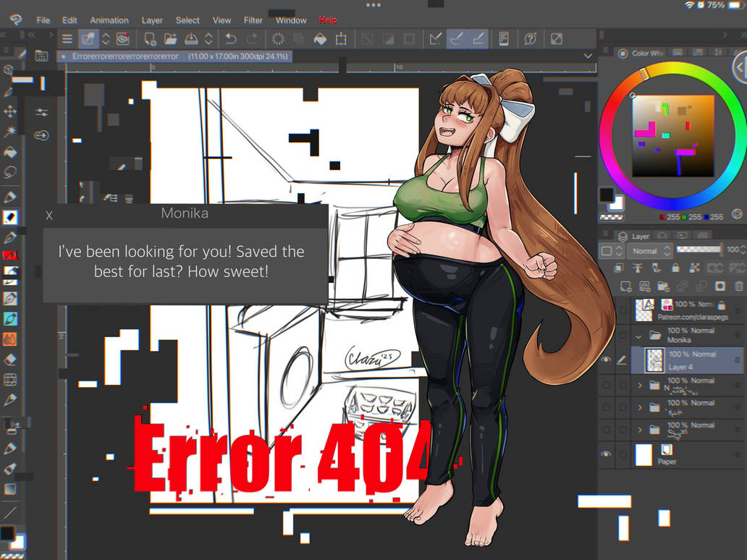Expand the canvas tab list chevron
This screenshot has height=560, width=747.
[x=588, y=56]
